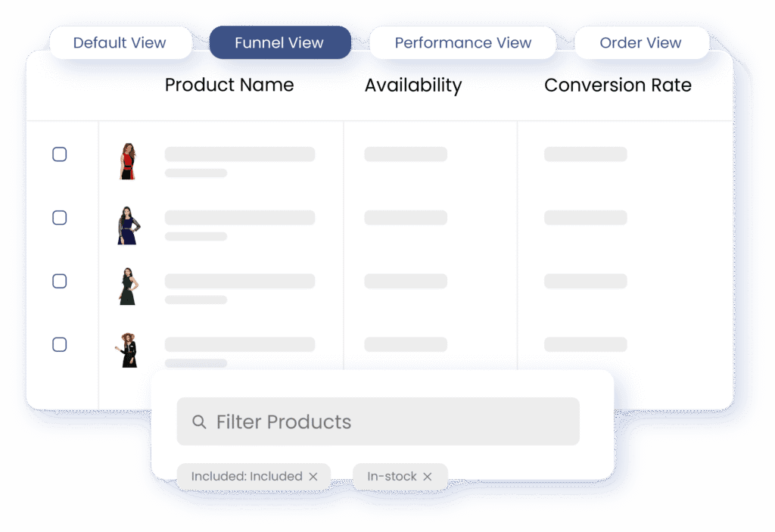The width and height of the screenshot is (775, 532).
Task: Go to the Order View tab
Action: point(640,43)
